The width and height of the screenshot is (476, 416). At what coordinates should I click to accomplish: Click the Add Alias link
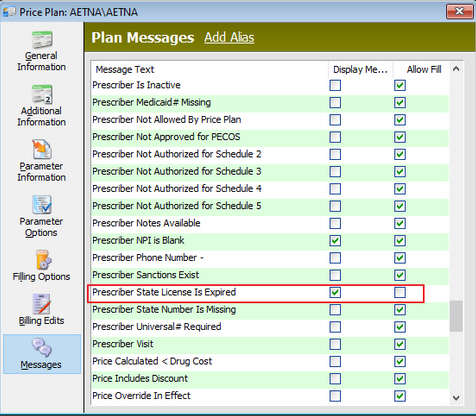point(229,37)
